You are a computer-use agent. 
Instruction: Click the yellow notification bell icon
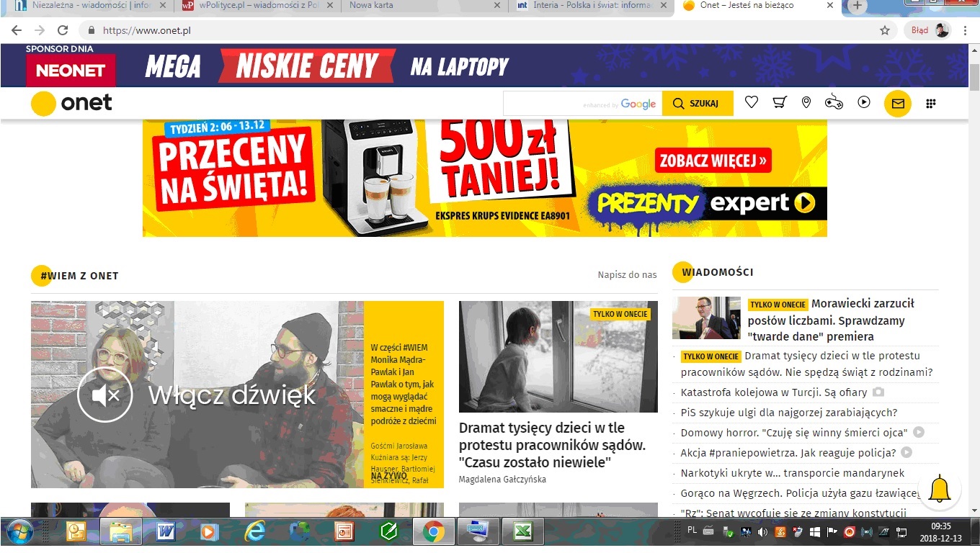[939, 490]
